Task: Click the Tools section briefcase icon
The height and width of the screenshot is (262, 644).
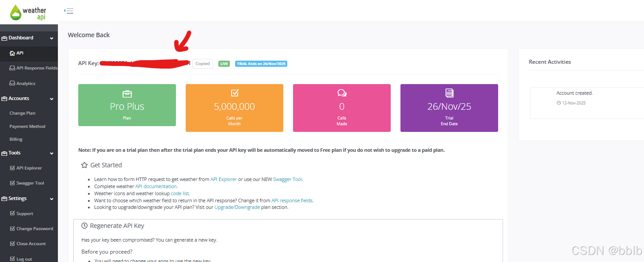Action: (x=4, y=153)
